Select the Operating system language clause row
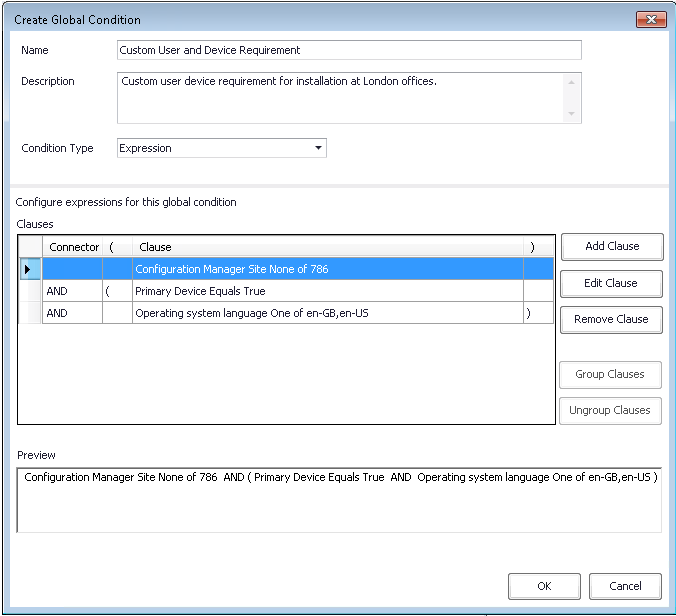This screenshot has width=676, height=616. [x=327, y=313]
